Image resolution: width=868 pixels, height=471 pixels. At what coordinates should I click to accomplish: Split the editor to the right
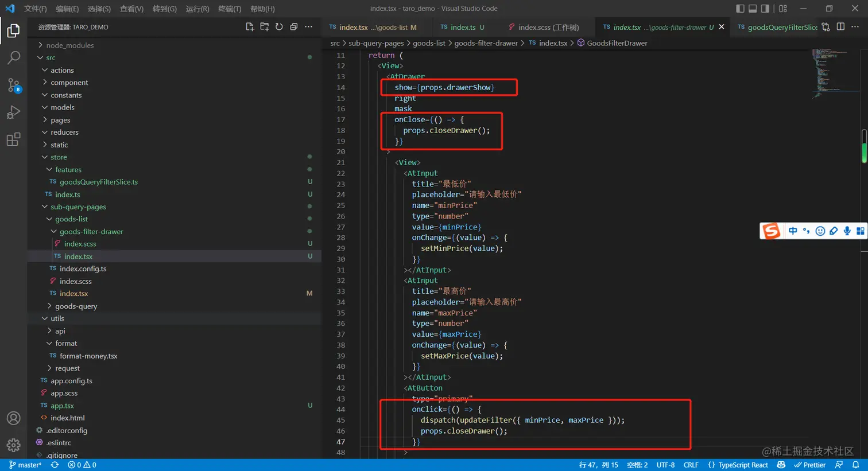(840, 27)
